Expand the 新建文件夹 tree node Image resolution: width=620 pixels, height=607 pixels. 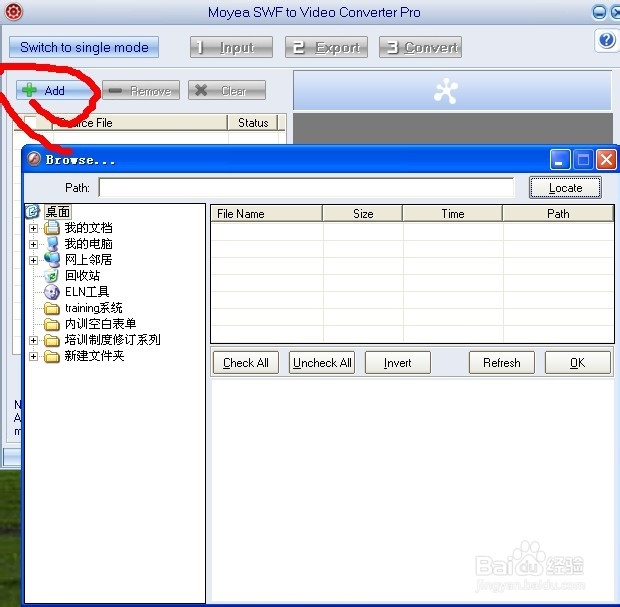click(x=34, y=356)
